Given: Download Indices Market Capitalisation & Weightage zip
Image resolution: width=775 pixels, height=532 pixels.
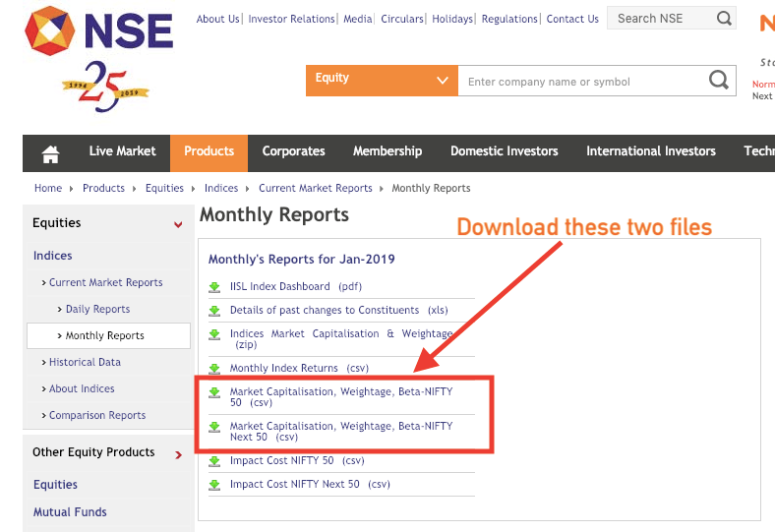Looking at the screenshot, I should pos(341,339).
